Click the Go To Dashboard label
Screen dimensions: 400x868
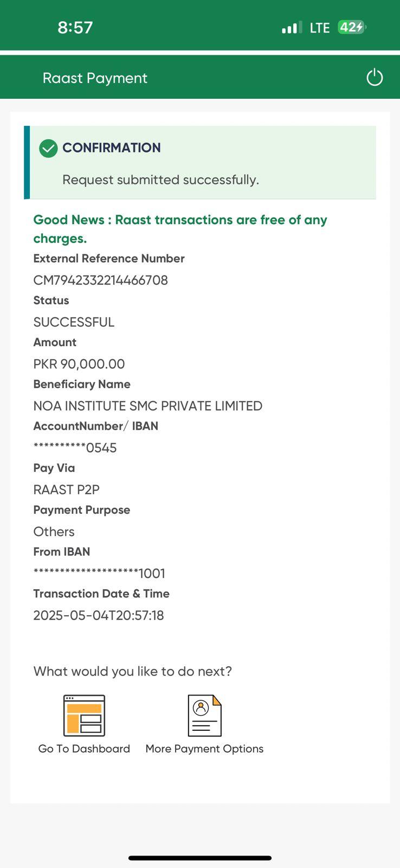(x=84, y=749)
